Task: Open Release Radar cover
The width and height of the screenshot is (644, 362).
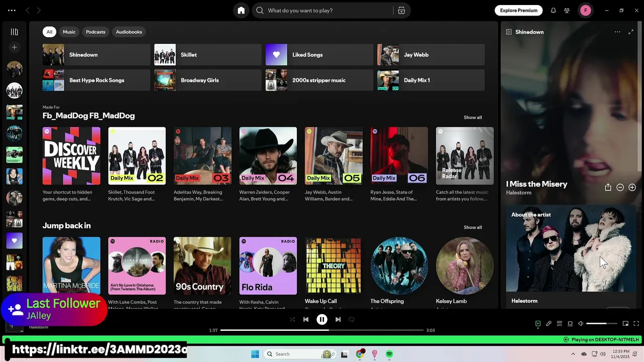Action: [x=465, y=156]
